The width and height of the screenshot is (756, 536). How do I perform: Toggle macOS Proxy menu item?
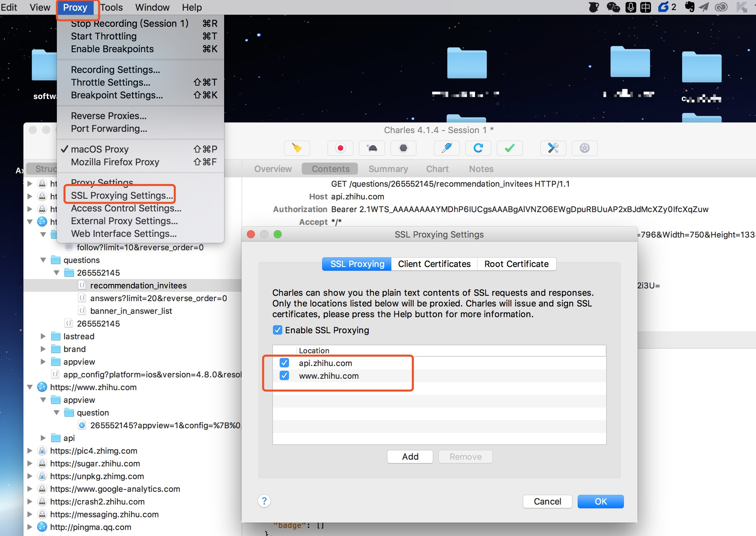pyautogui.click(x=140, y=149)
